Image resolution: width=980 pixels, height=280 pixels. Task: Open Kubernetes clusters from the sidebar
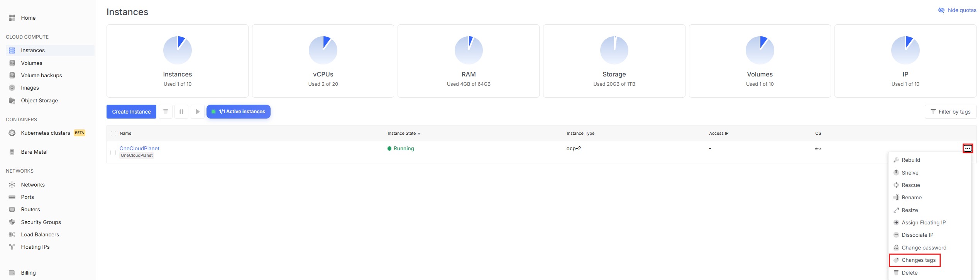[x=46, y=133]
